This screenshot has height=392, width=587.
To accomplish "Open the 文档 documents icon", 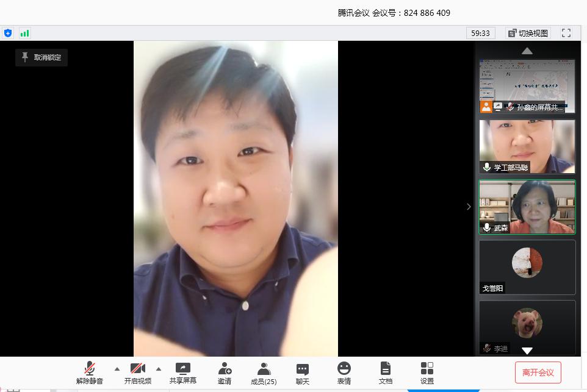I will tap(386, 372).
